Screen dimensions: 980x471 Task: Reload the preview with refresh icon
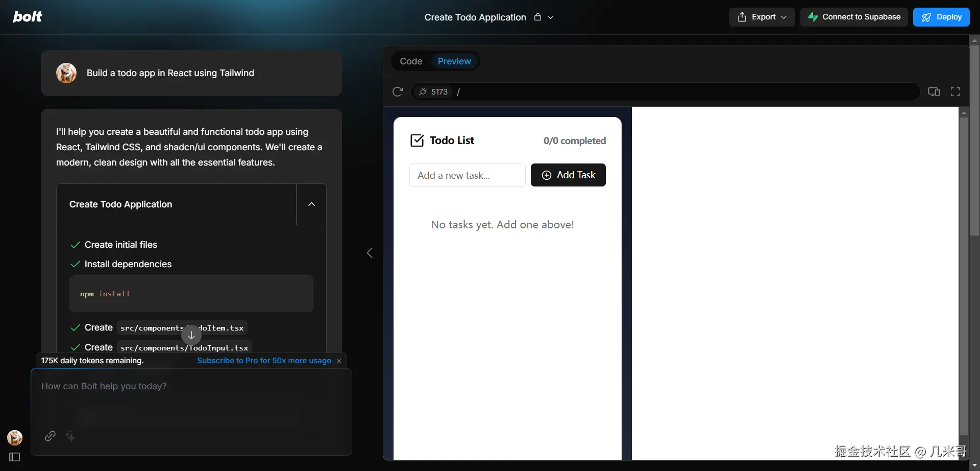coord(398,91)
